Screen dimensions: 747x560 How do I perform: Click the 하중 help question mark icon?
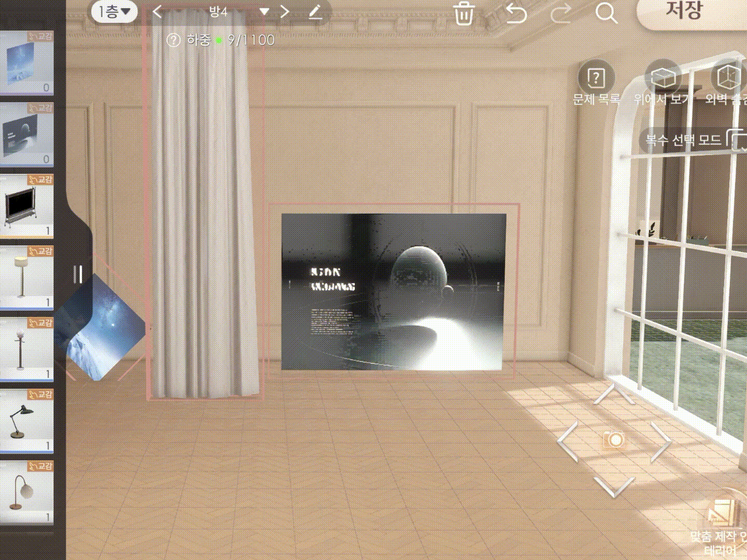(173, 40)
